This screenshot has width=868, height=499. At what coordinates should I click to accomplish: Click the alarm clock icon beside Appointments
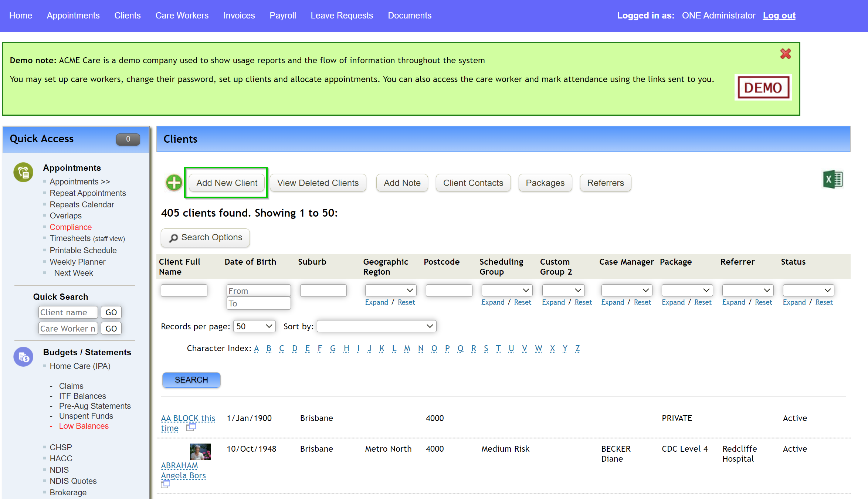click(x=23, y=172)
